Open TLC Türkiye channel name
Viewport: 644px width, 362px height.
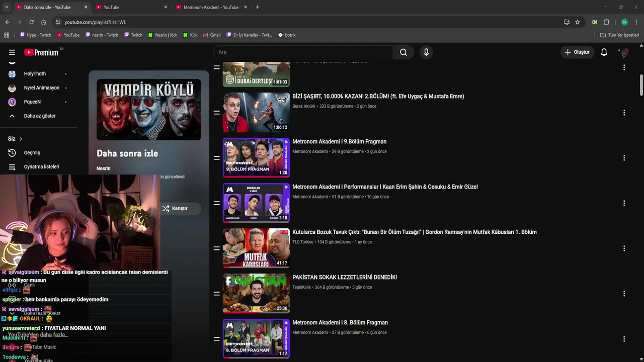coord(303,242)
